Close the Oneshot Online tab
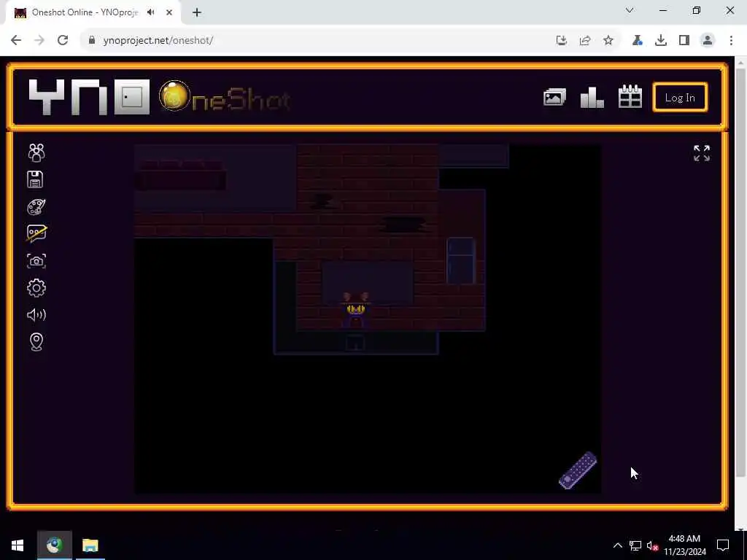 click(169, 12)
